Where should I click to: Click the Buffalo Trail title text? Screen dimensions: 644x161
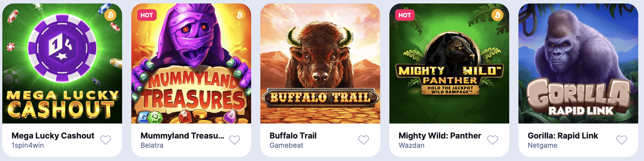293,136
